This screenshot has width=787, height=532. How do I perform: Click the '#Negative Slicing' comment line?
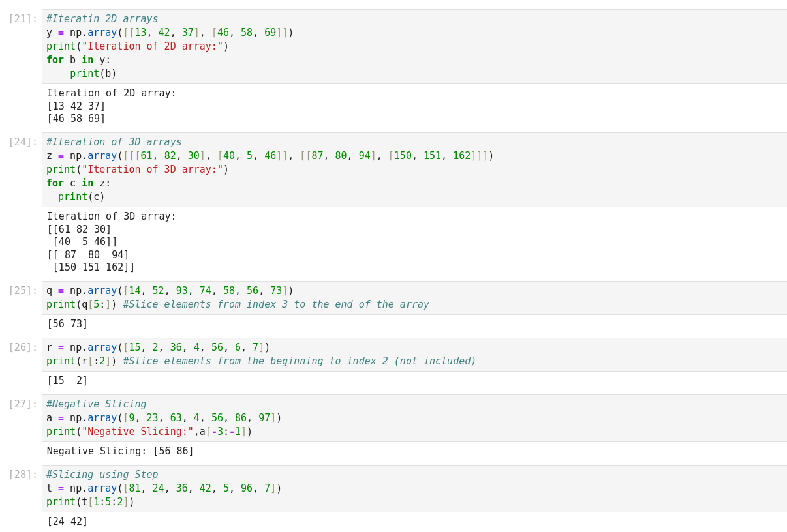pos(96,404)
